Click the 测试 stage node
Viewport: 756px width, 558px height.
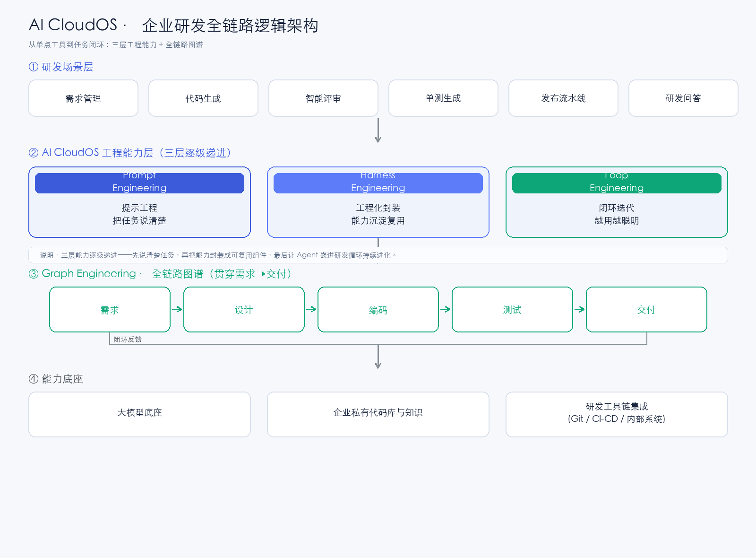[512, 310]
